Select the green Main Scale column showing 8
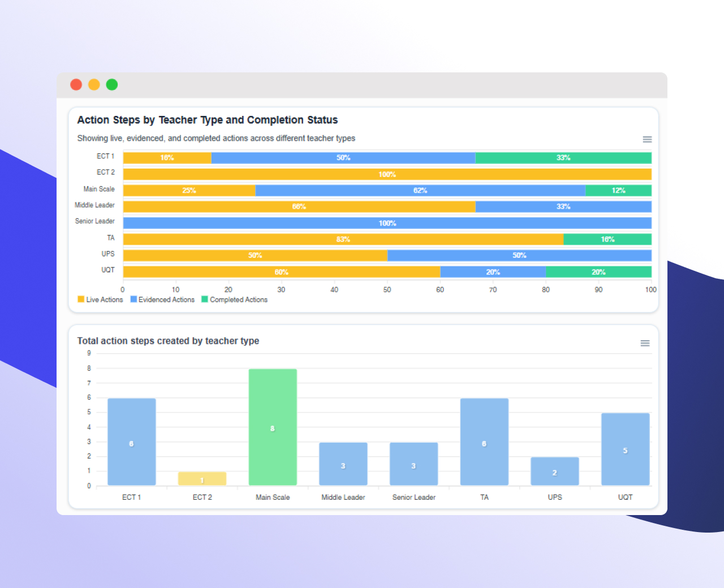Image resolution: width=724 pixels, height=588 pixels. click(273, 427)
